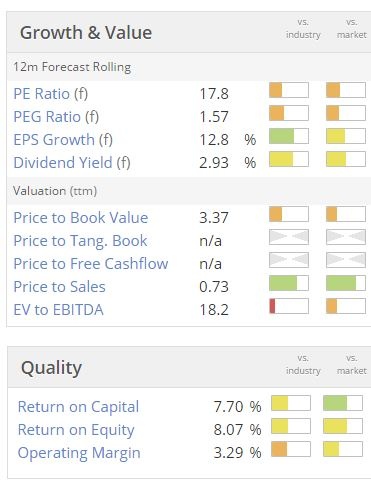This screenshot has height=490, width=371.
Task: Click the Quality panel heading
Action: click(x=51, y=368)
